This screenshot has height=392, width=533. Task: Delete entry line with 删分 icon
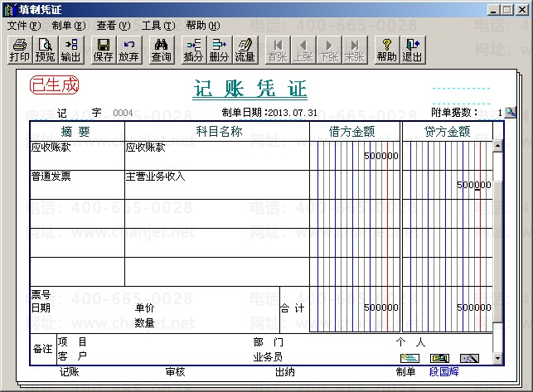click(219, 50)
